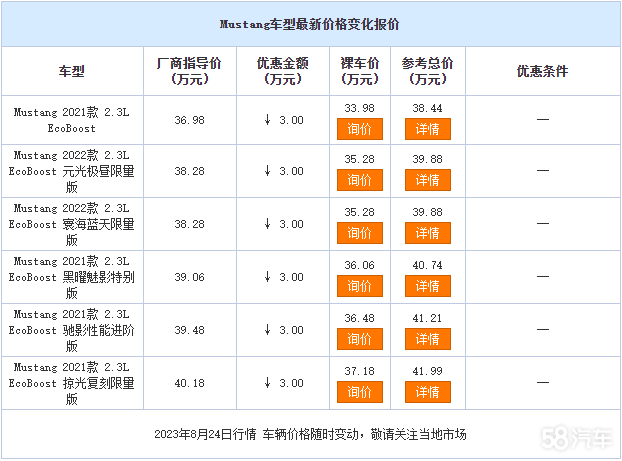The image size is (622, 461).
Task: Click guide price 40.18
Action: [x=190, y=383]
